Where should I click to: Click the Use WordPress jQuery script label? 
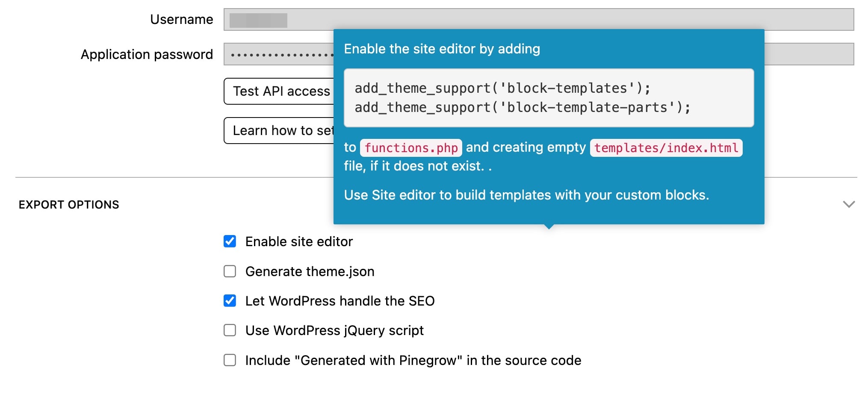pyautogui.click(x=334, y=331)
